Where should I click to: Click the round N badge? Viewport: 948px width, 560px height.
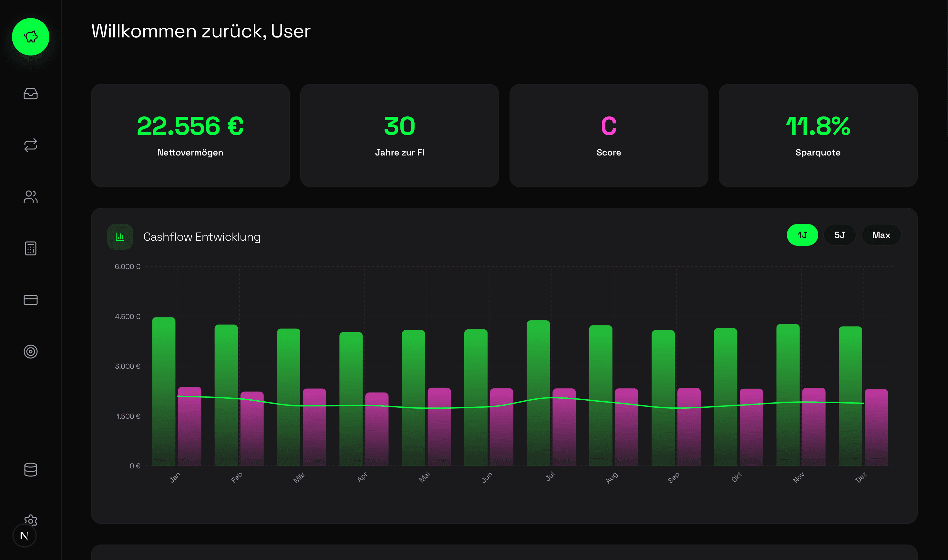click(x=24, y=536)
